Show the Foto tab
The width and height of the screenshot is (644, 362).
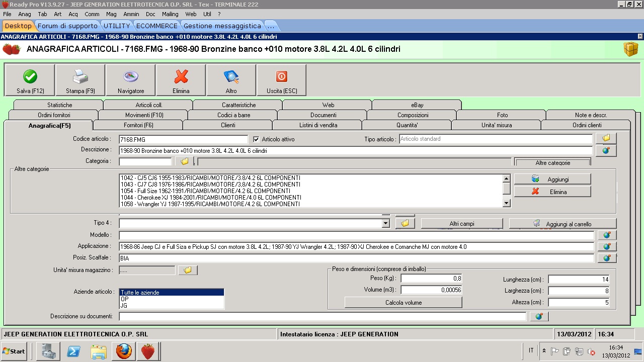tap(502, 115)
